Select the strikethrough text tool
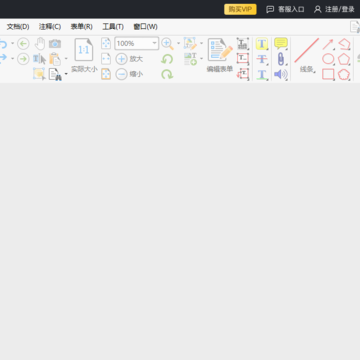Image resolution: width=360 pixels, height=360 pixels. (262, 59)
